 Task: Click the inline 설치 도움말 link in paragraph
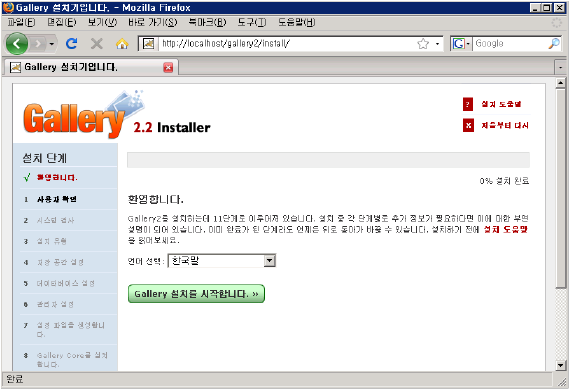[505, 230]
